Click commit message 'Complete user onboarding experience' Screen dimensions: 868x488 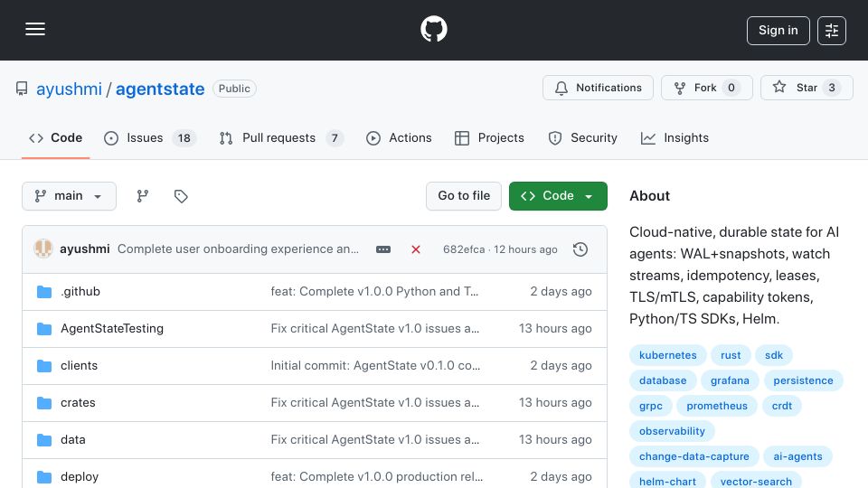pyautogui.click(x=238, y=249)
